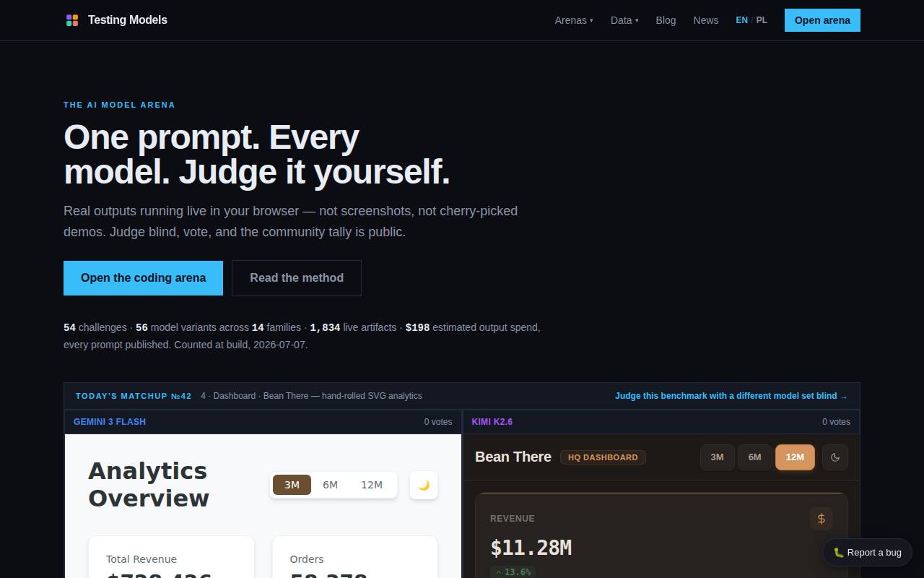Screen dimensions: 924x578
Task: Click the dollar icon in Revenue card
Action: pyautogui.click(x=821, y=519)
